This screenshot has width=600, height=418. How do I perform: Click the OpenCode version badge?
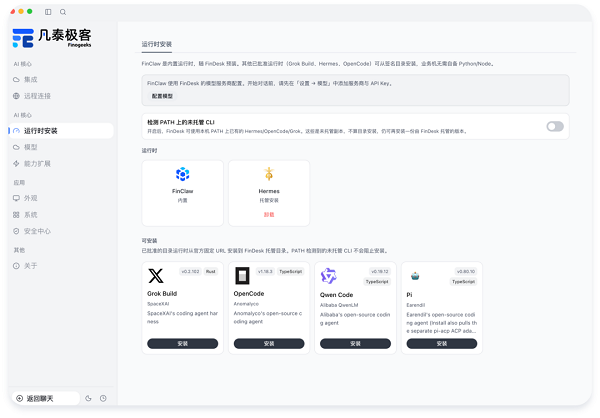coord(265,271)
